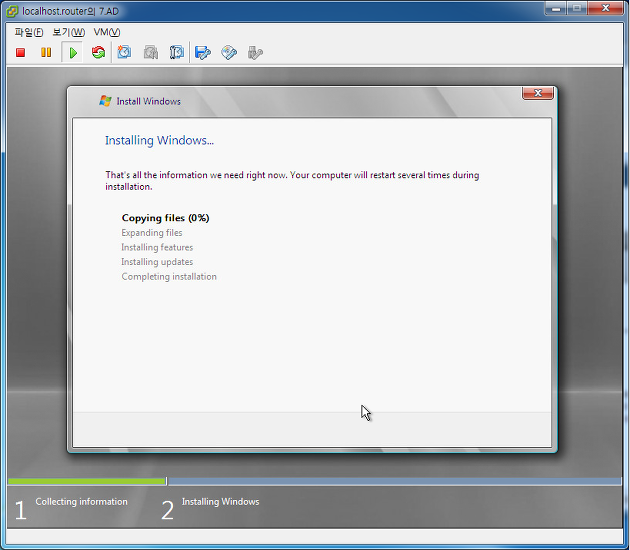
Task: Click the 'Installing Windows...' heading
Action: (160, 140)
